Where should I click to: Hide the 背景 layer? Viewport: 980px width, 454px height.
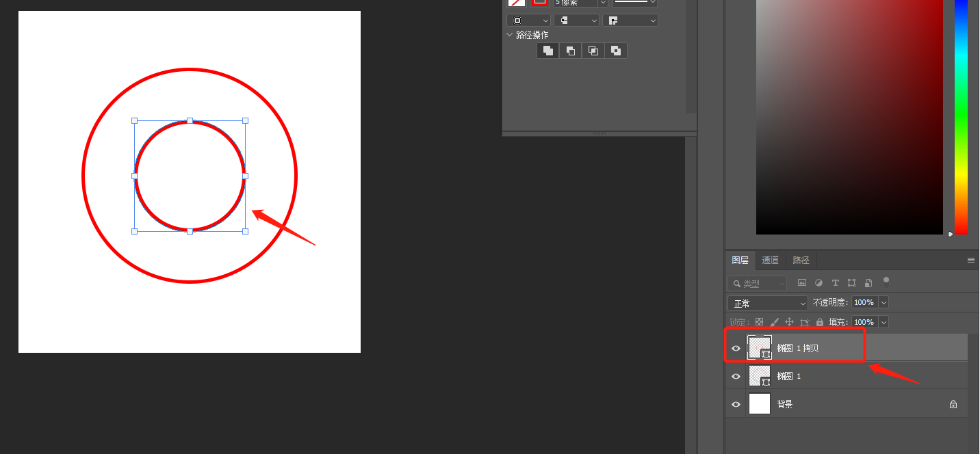point(736,404)
